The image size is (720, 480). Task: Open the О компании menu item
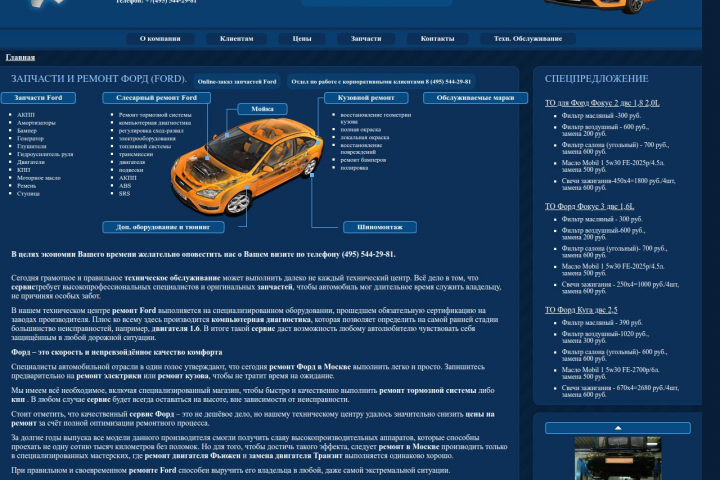[160, 39]
